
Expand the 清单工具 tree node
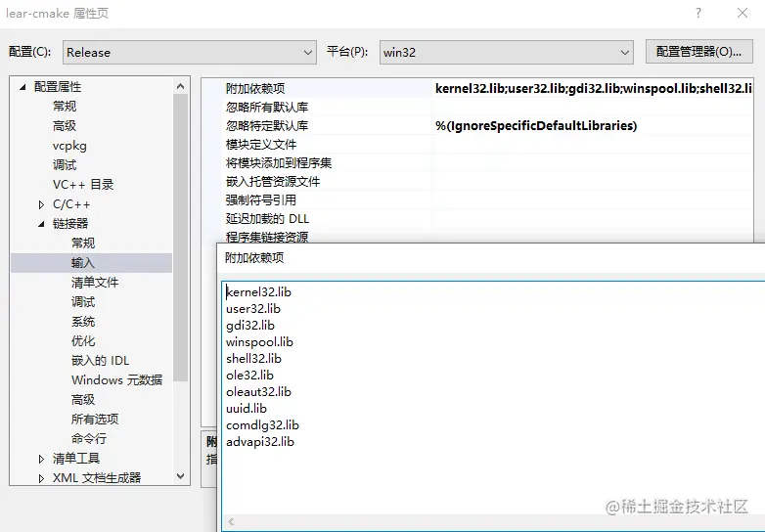pyautogui.click(x=41, y=459)
